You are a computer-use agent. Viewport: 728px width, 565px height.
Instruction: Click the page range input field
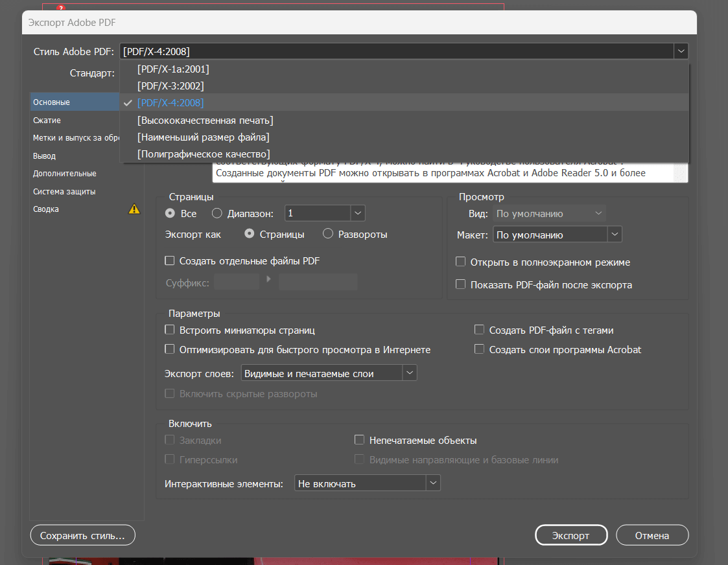pos(318,213)
